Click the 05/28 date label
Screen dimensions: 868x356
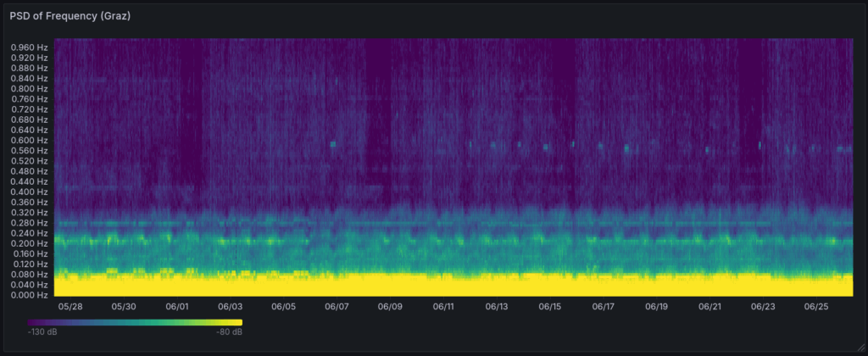tap(70, 306)
